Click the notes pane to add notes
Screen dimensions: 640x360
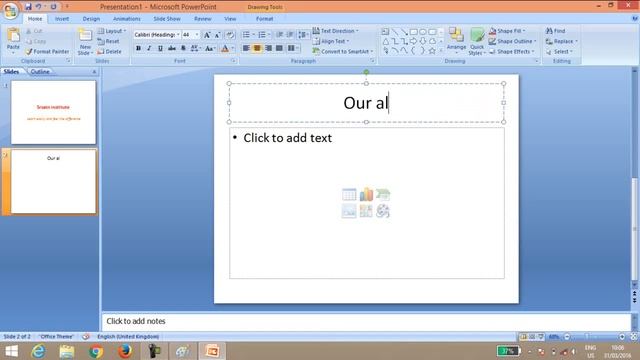[366, 322]
